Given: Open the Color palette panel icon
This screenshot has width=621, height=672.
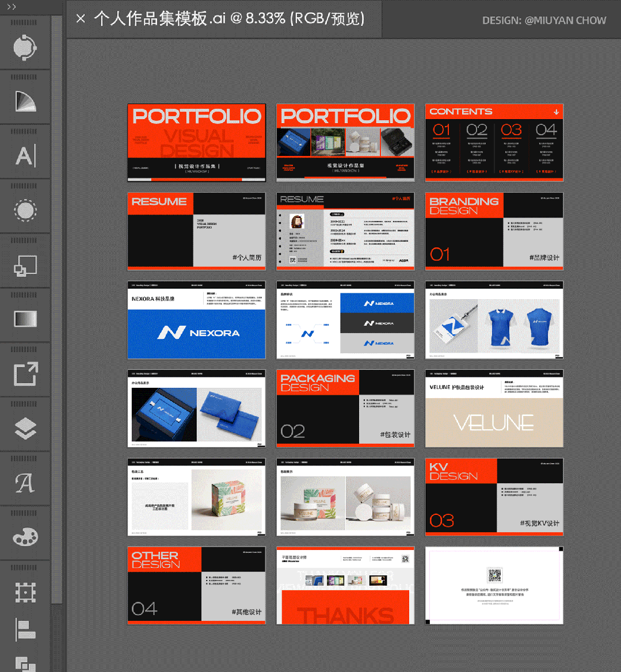Looking at the screenshot, I should point(25,537).
